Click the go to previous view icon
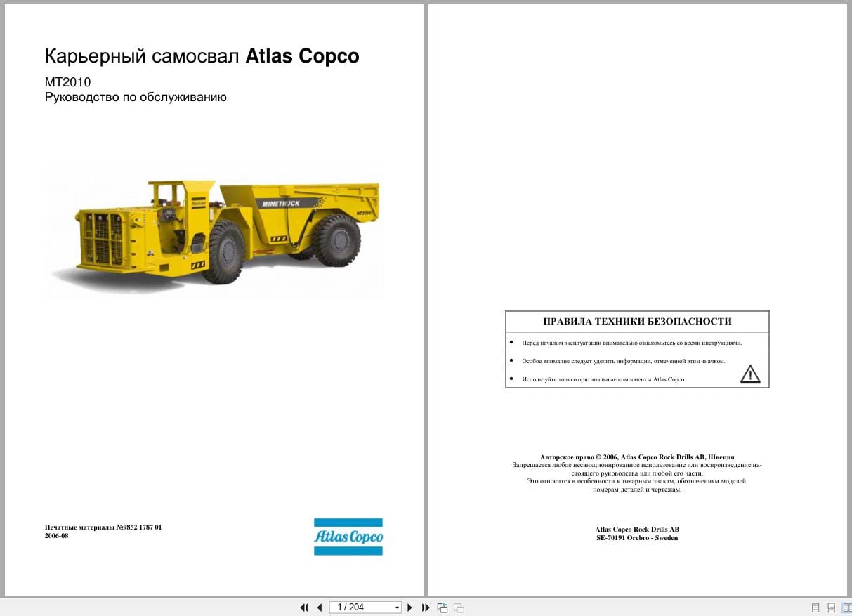Image resolution: width=852 pixels, height=616 pixels. click(x=443, y=608)
